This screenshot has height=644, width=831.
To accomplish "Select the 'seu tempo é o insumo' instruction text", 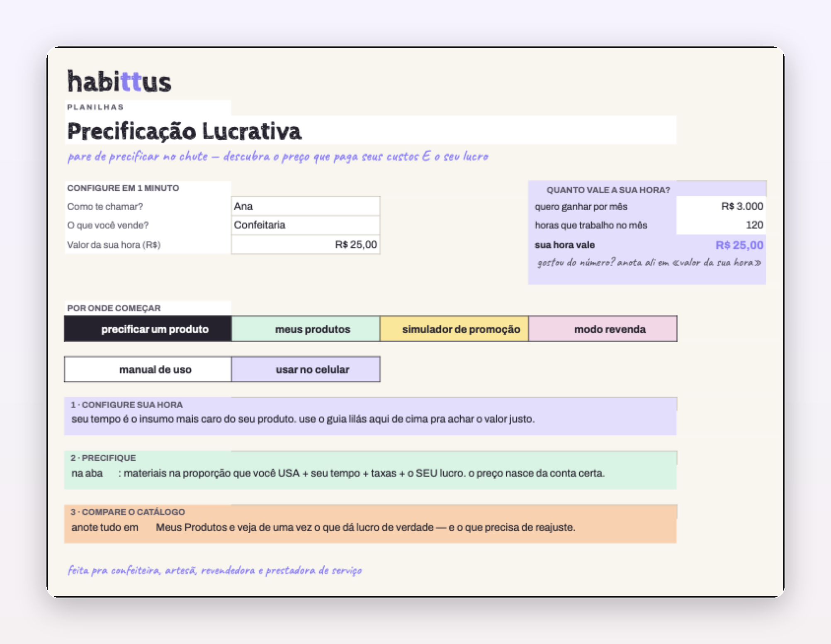I will (303, 419).
